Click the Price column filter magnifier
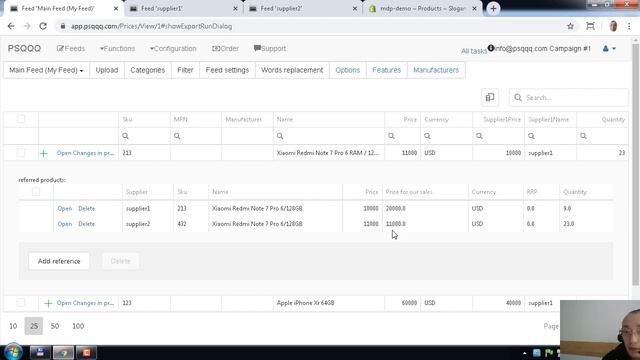640x360 pixels. tap(391, 136)
